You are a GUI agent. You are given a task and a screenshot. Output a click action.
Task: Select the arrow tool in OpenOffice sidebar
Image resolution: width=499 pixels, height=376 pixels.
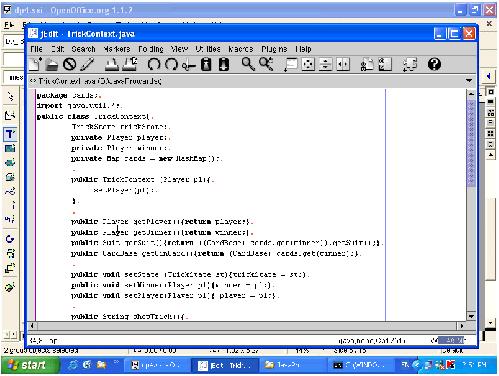point(10,96)
